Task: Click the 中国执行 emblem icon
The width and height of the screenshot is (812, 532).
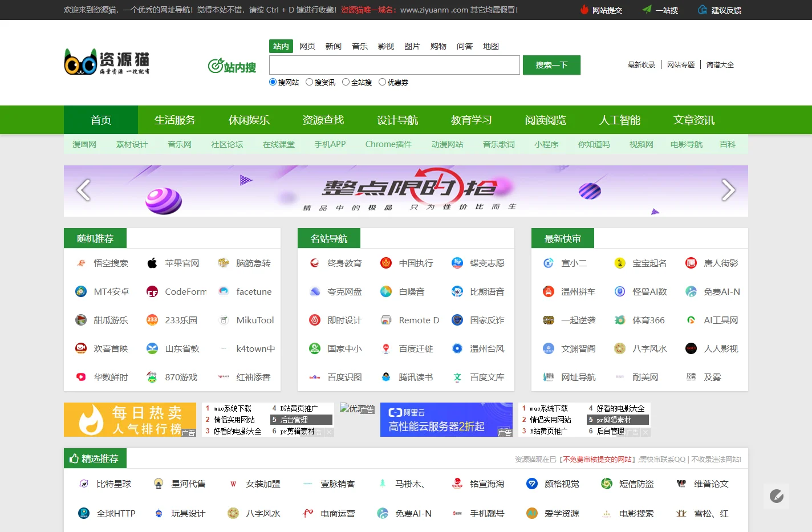Action: tap(386, 263)
